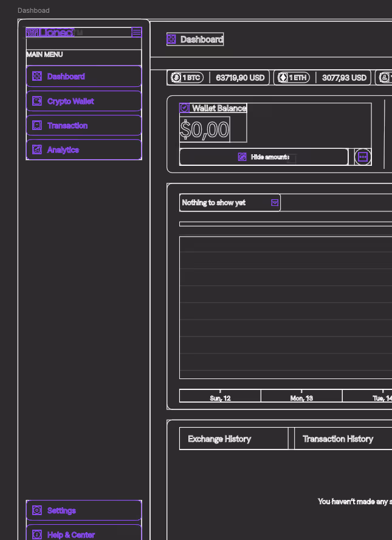Click the Wallet Balance shield icon
Viewport: 392px width, 540px height.
pyautogui.click(x=184, y=108)
